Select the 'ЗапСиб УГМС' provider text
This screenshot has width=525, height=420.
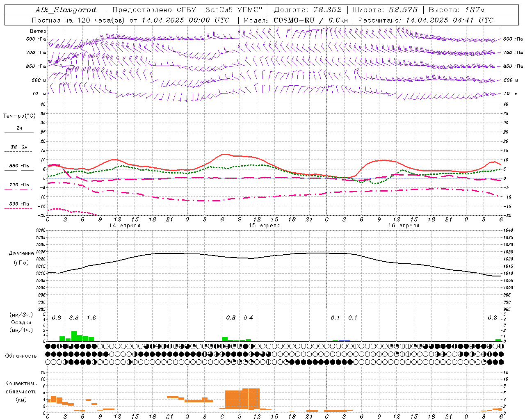pyautogui.click(x=233, y=10)
